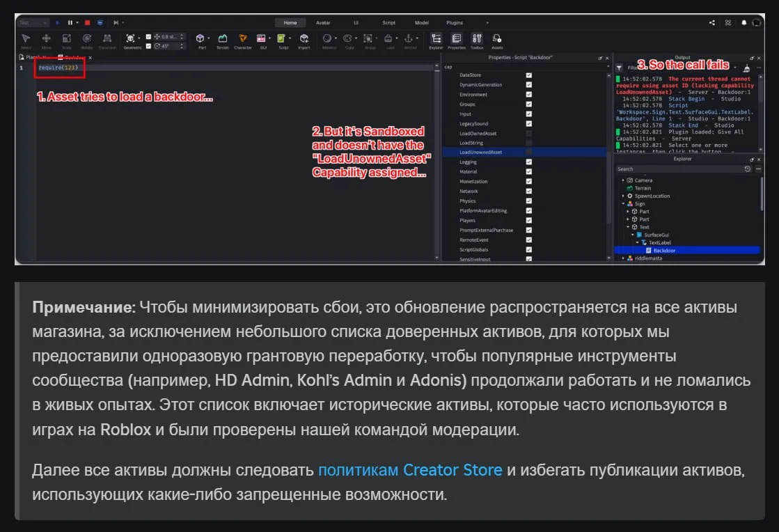Screen dimensions: 779x532
Task: Expand the riddlemasta node
Action: 623,258
